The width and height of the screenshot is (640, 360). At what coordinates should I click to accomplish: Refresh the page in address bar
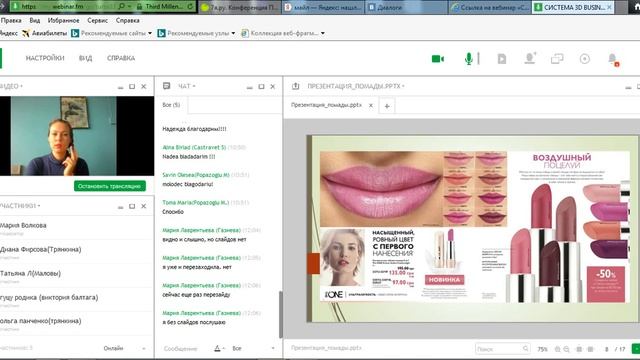point(190,7)
